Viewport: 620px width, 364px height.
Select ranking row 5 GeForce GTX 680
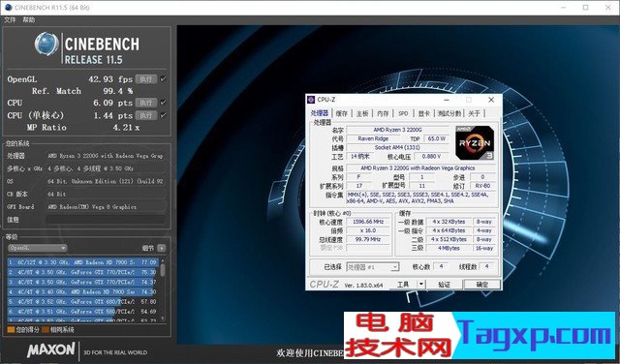click(x=83, y=301)
